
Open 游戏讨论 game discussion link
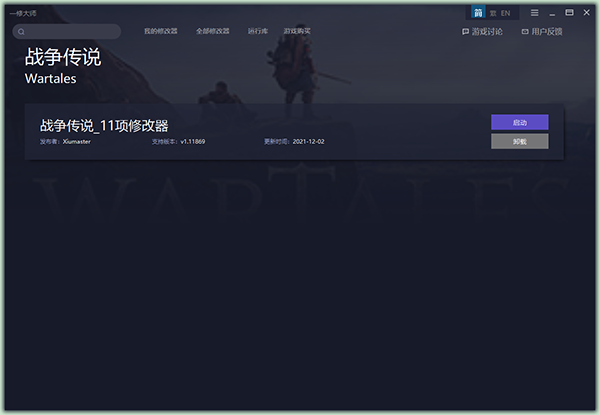tap(482, 32)
